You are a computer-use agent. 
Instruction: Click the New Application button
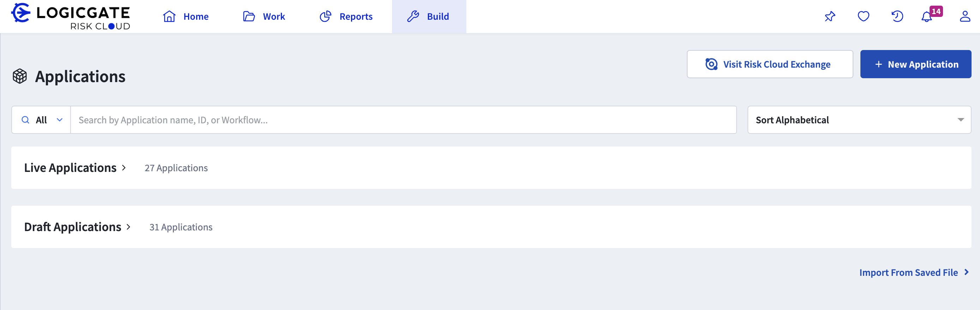[915, 64]
